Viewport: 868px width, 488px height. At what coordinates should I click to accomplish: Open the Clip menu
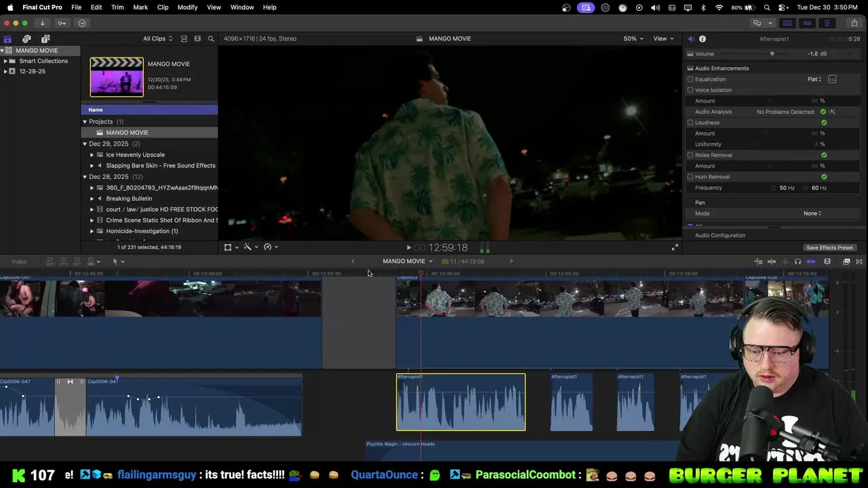point(163,7)
